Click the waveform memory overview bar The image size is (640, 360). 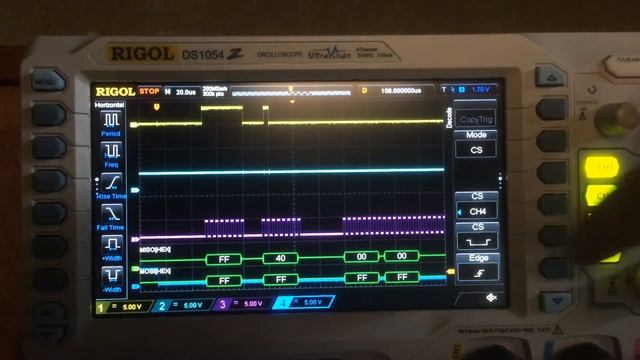(291, 92)
